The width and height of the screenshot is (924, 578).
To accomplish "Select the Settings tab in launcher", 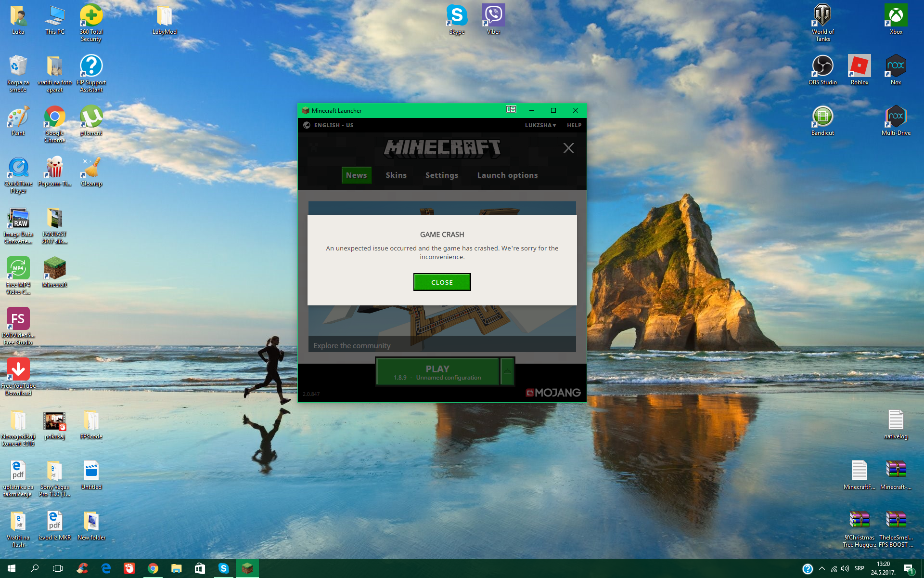I will coord(441,175).
